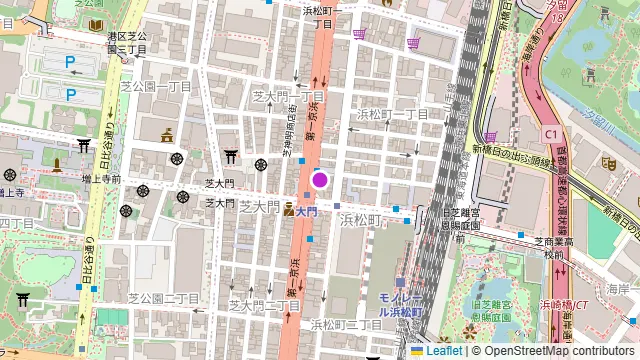The width and height of the screenshot is (640, 360).
Task: Click the library book icon by 港区芝公園三丁目
Action: (x=96, y=25)
